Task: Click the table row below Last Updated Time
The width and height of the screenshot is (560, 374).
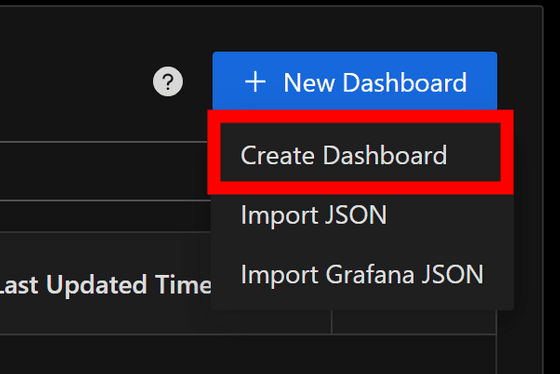Action: coord(248,354)
